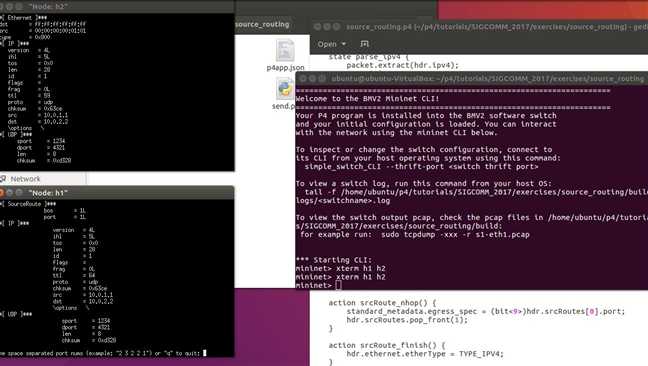Click the 'simple_switch_CLI --thrift-port' command line
The height and width of the screenshot is (366, 648).
pyautogui.click(x=422, y=166)
